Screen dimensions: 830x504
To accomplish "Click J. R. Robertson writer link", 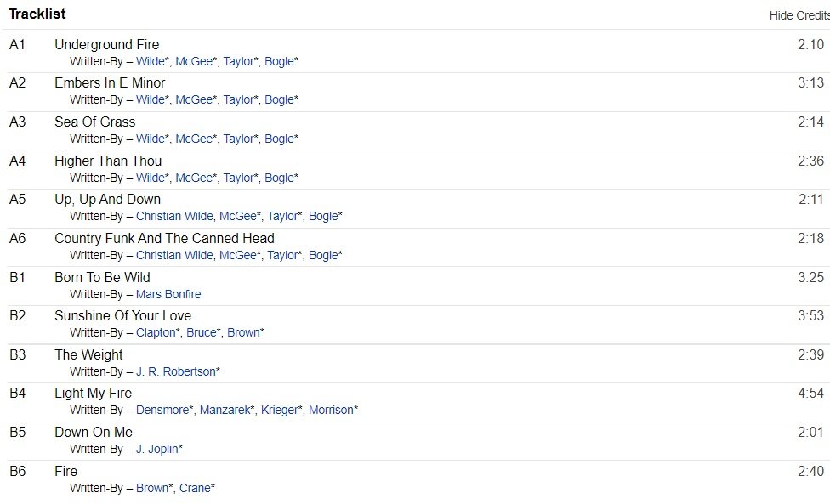I will click(175, 371).
